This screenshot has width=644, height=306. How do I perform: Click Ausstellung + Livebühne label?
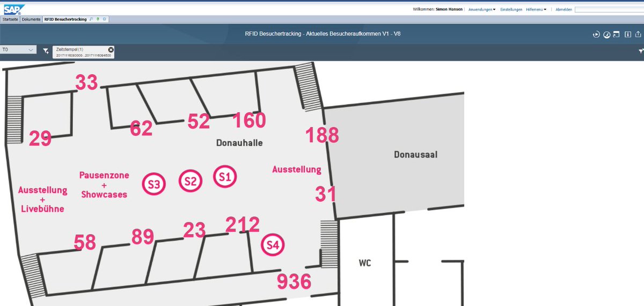click(x=42, y=199)
